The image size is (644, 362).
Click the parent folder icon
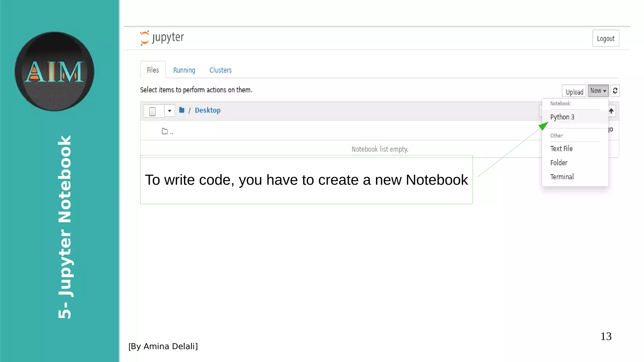pos(164,131)
